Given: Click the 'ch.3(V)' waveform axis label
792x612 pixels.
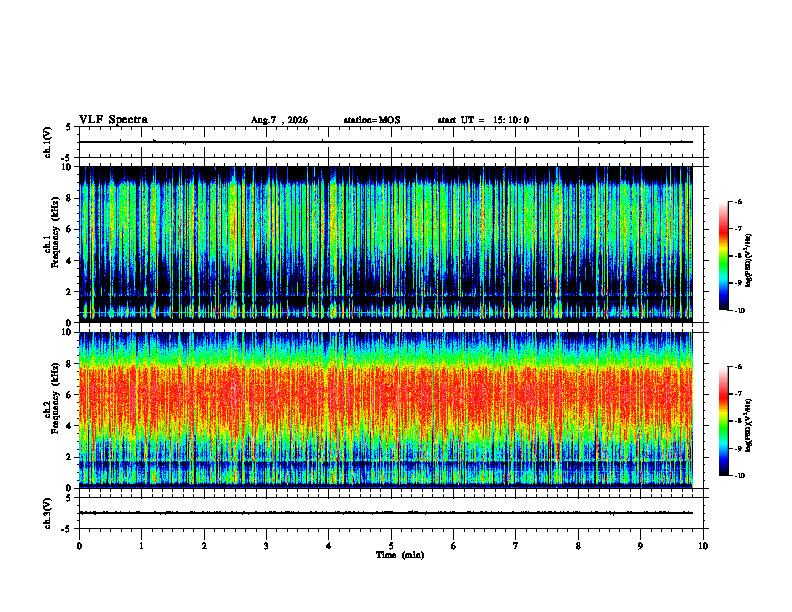Looking at the screenshot, I should click(x=47, y=513).
